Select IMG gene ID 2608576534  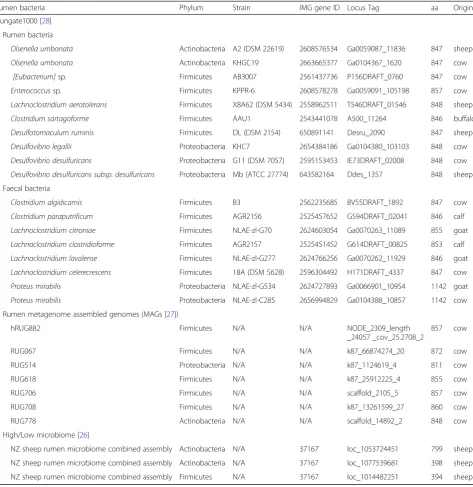(318, 49)
